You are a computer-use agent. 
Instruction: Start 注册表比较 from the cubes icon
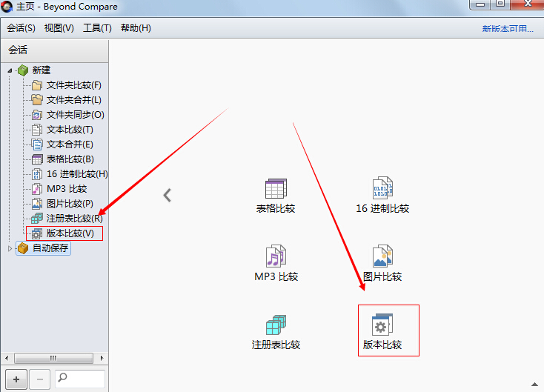pyautogui.click(x=276, y=325)
